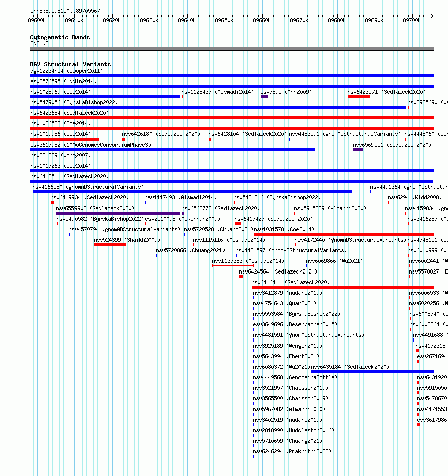
Task: Click the nsv4166580 (gnomADStructuralVariants) blue bar
Action: point(192,192)
